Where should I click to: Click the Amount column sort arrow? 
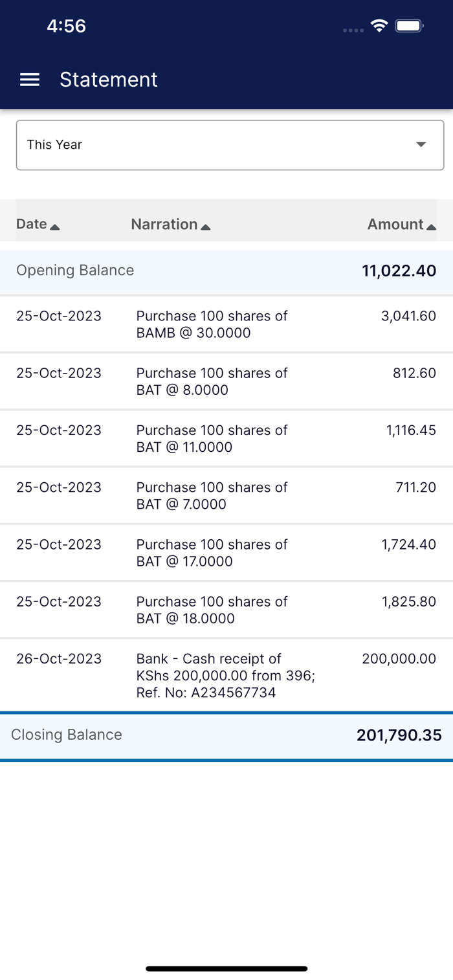(432, 227)
